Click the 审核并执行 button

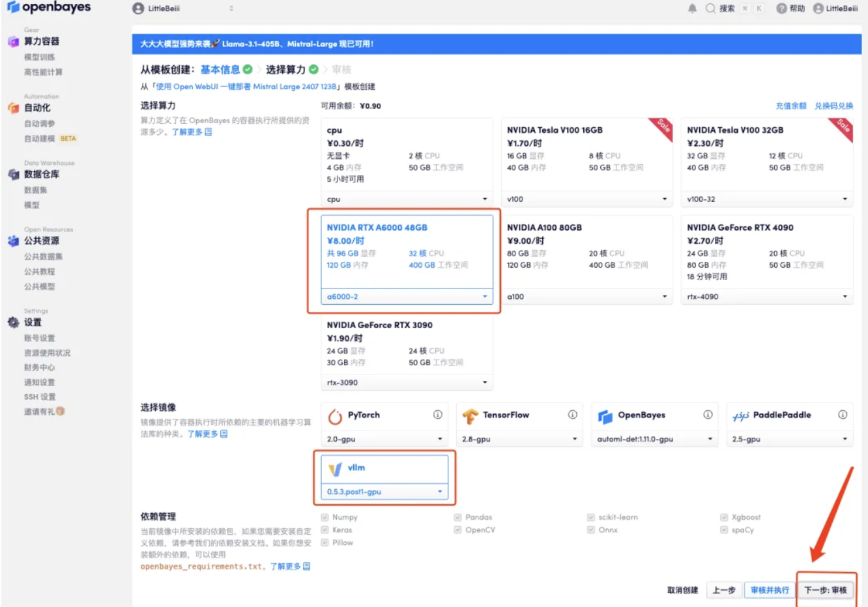770,591
